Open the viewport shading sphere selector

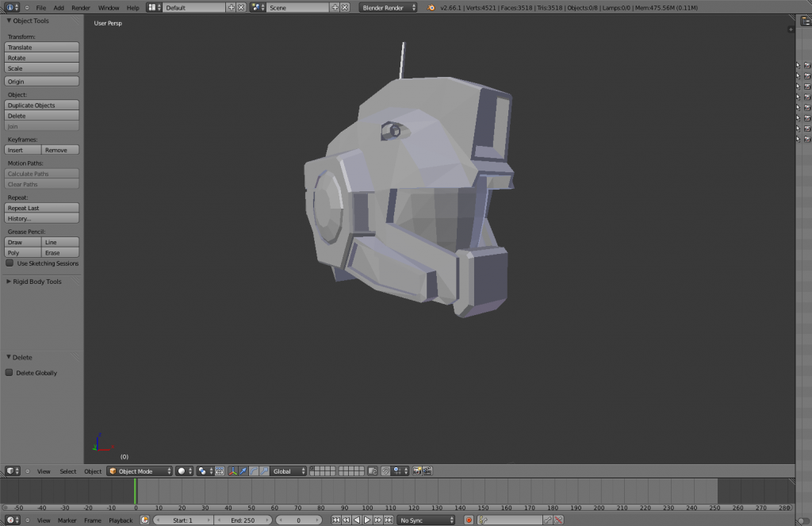tap(184, 471)
